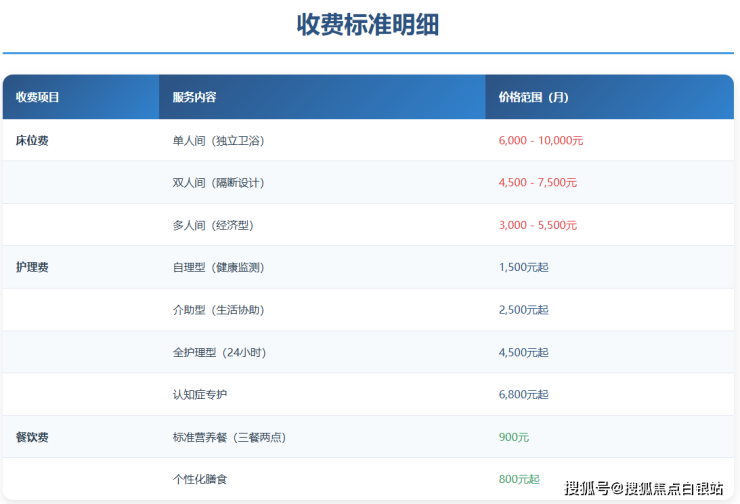Choose the 多人间（经济型）service entry

[x=212, y=226]
